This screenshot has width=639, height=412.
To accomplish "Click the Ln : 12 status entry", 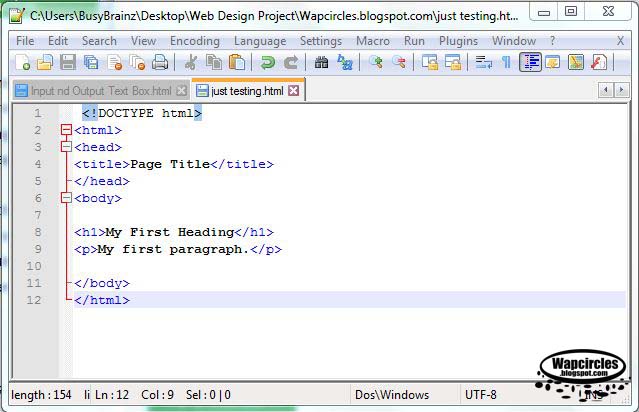I will 112,395.
